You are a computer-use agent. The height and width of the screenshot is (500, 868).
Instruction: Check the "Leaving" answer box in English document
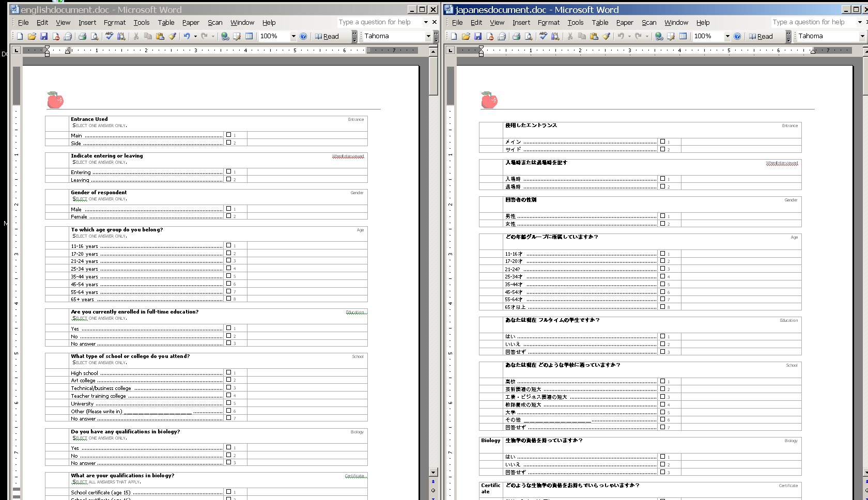click(228, 179)
